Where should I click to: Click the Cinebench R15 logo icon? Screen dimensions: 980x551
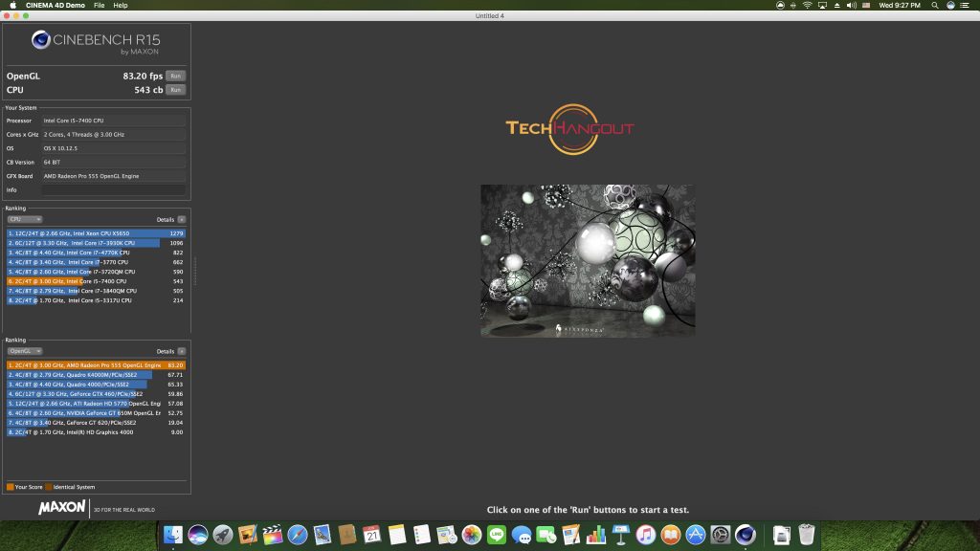pyautogui.click(x=40, y=40)
